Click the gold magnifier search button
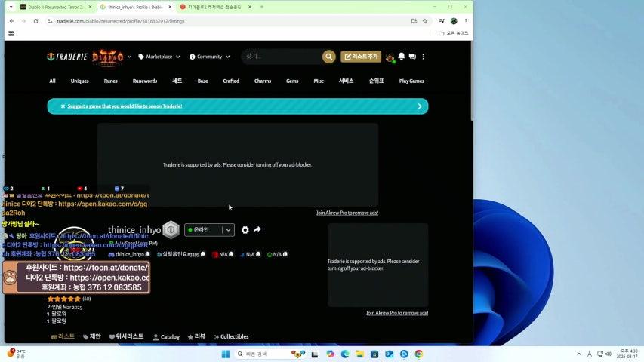This screenshot has height=362, width=644. point(329,57)
